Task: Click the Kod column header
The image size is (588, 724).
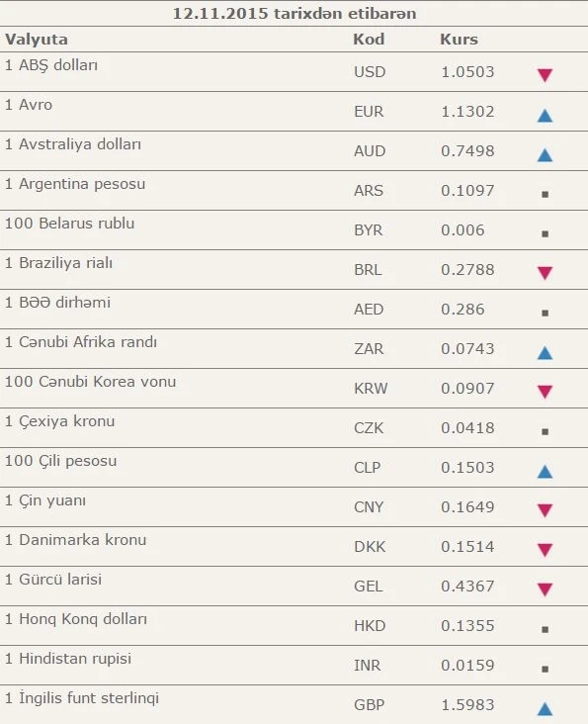Action: coord(369,39)
